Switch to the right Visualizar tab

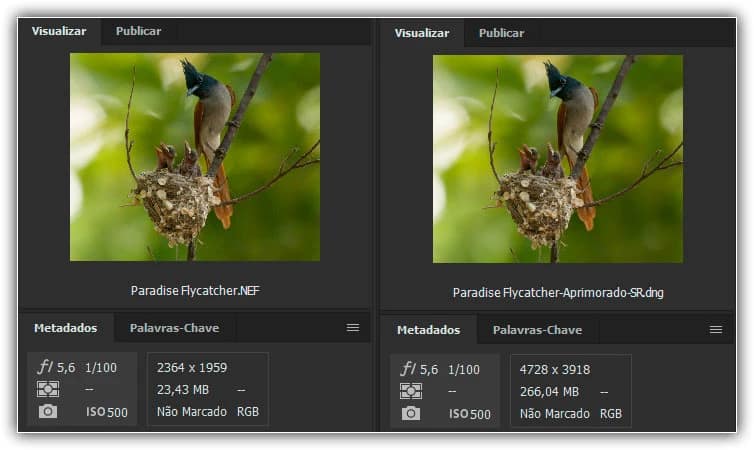[x=422, y=33]
